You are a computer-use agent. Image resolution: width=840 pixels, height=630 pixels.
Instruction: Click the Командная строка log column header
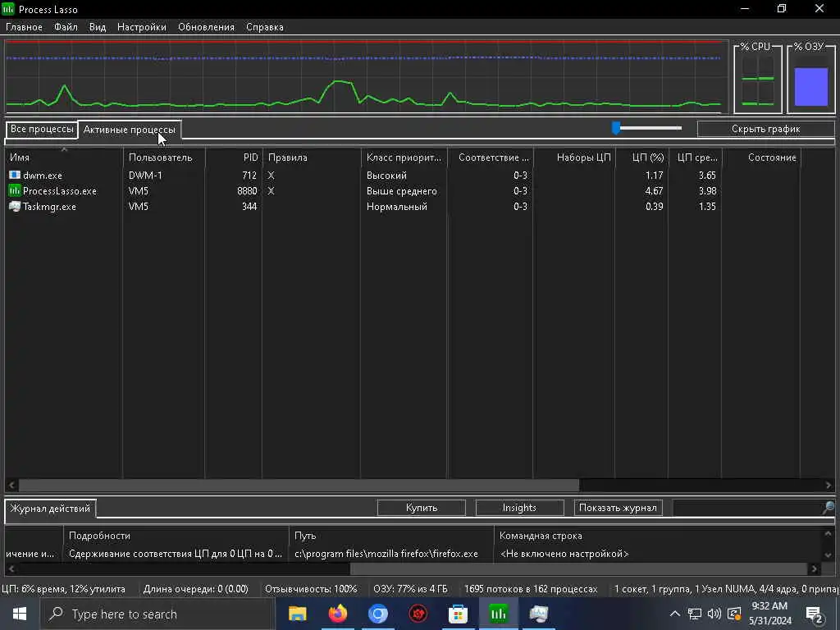point(657,536)
